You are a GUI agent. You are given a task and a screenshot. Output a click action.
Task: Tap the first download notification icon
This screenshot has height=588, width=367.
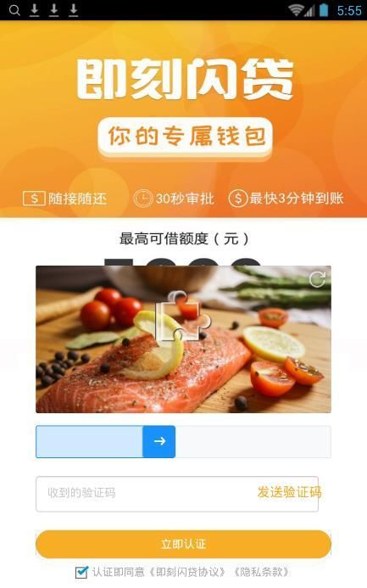pos(35,10)
